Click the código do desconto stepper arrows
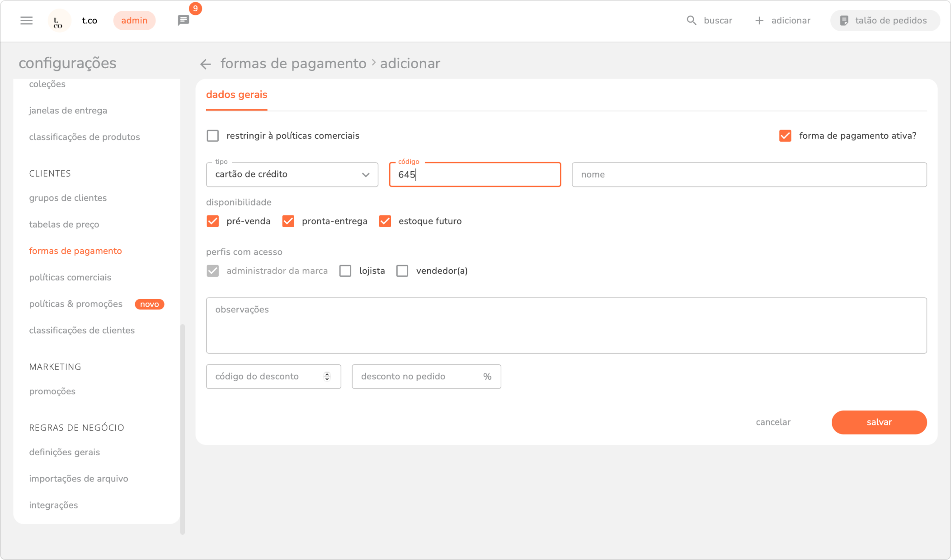 (x=327, y=377)
